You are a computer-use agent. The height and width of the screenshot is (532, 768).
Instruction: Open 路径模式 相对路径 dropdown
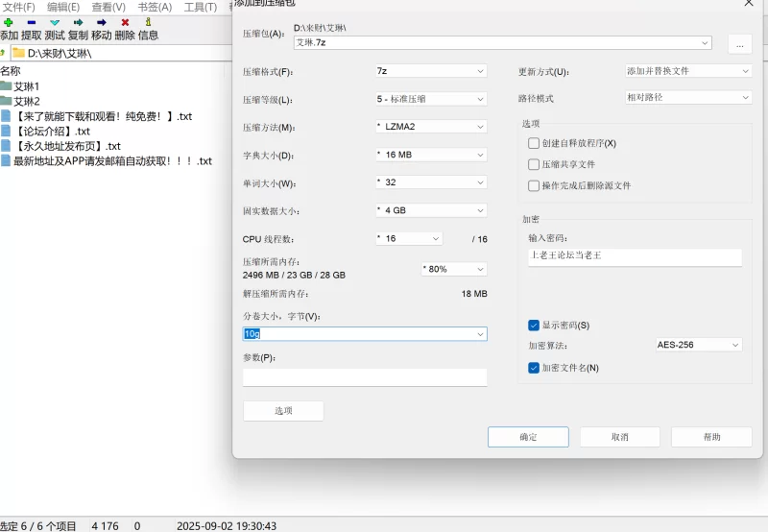click(688, 98)
